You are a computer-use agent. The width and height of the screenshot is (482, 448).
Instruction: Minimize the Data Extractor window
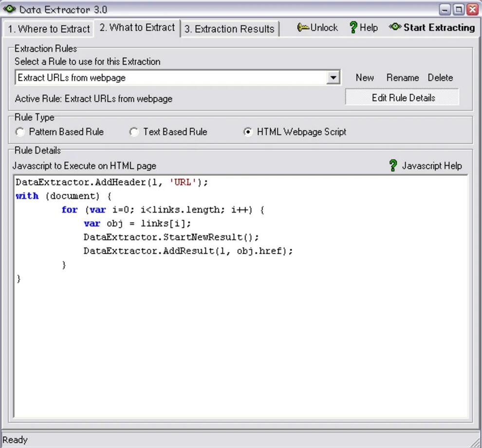coord(445,10)
